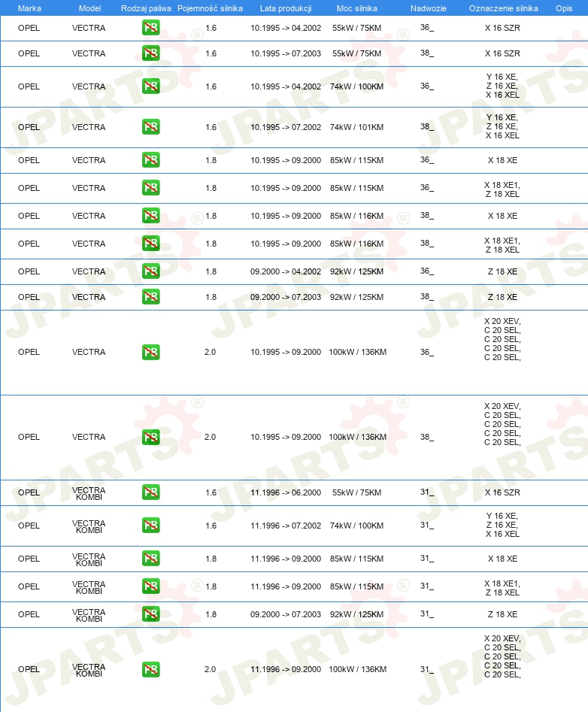The width and height of the screenshot is (588, 712).
Task: Click the Nadwozie column header
Action: [428, 8]
